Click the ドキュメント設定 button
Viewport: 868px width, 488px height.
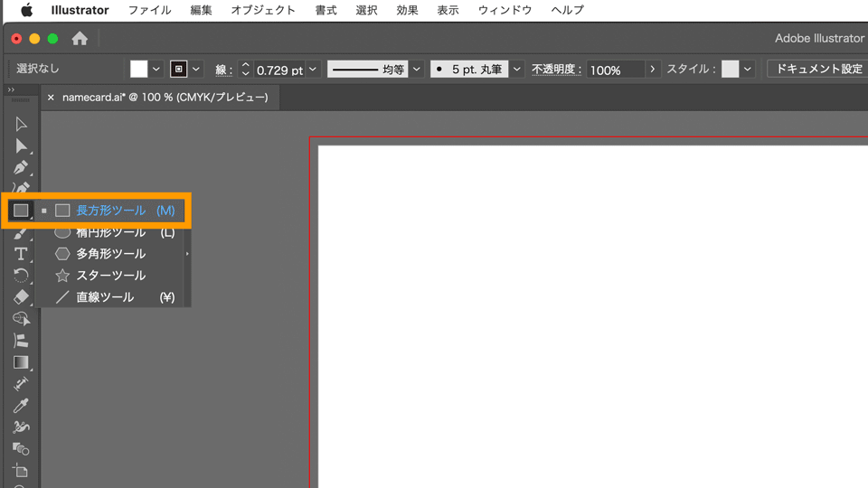click(818, 69)
